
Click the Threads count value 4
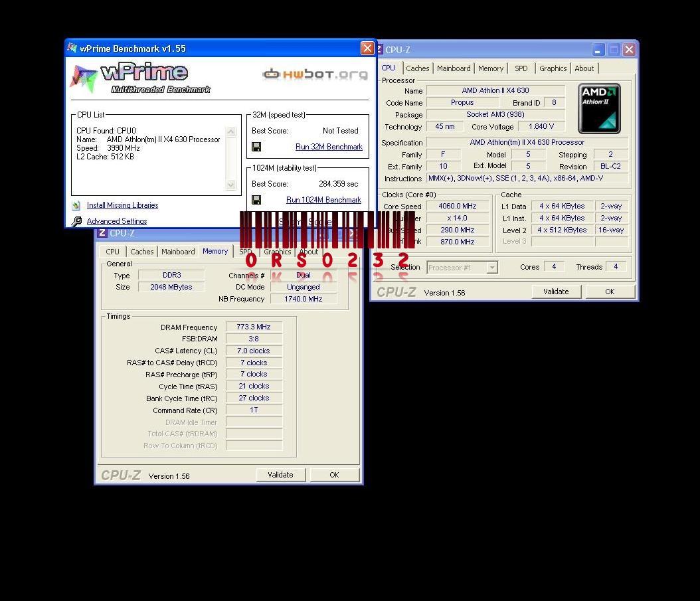(x=616, y=266)
